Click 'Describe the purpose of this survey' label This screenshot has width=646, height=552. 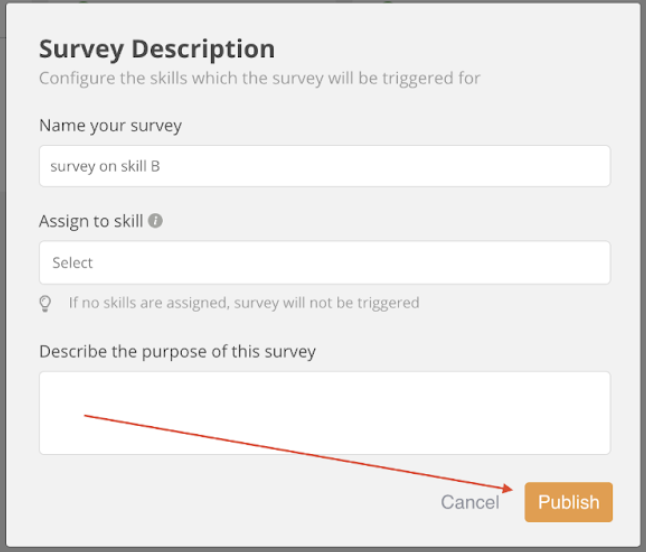click(x=178, y=352)
